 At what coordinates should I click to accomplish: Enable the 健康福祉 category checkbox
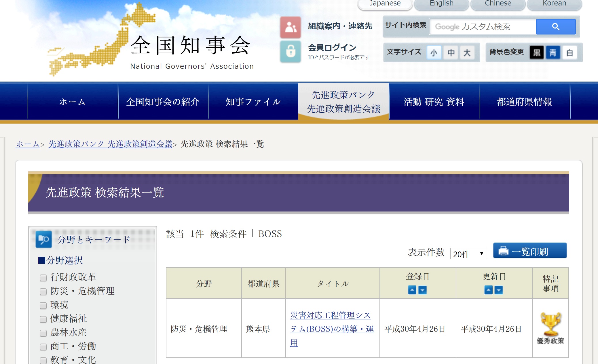click(x=43, y=319)
